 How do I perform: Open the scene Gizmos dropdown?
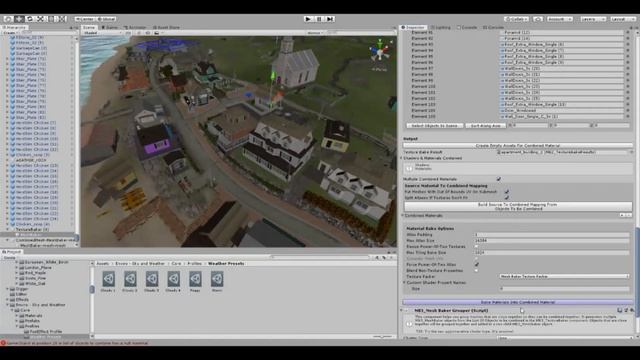click(x=316, y=33)
